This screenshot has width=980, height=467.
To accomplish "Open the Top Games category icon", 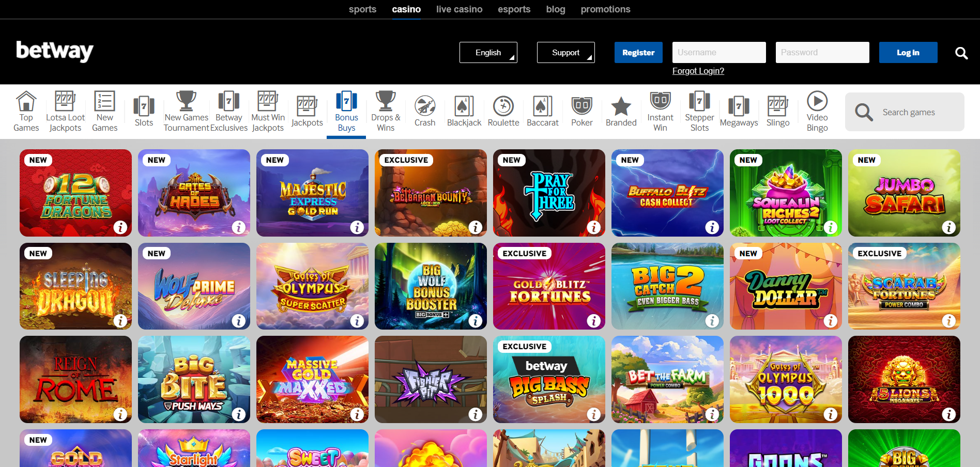I will coord(26,101).
